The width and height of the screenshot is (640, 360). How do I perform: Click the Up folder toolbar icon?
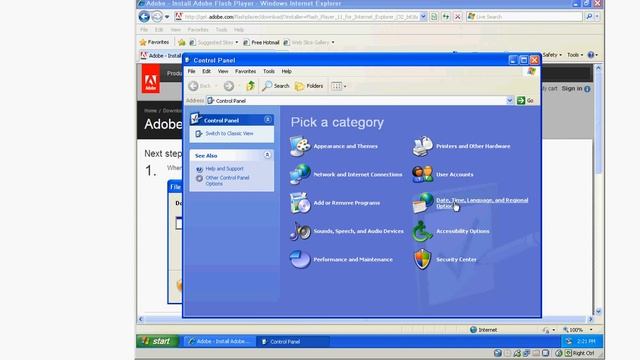click(x=250, y=86)
